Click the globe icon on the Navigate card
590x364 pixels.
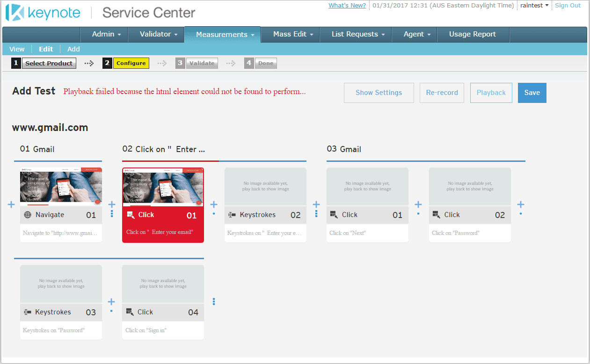28,215
